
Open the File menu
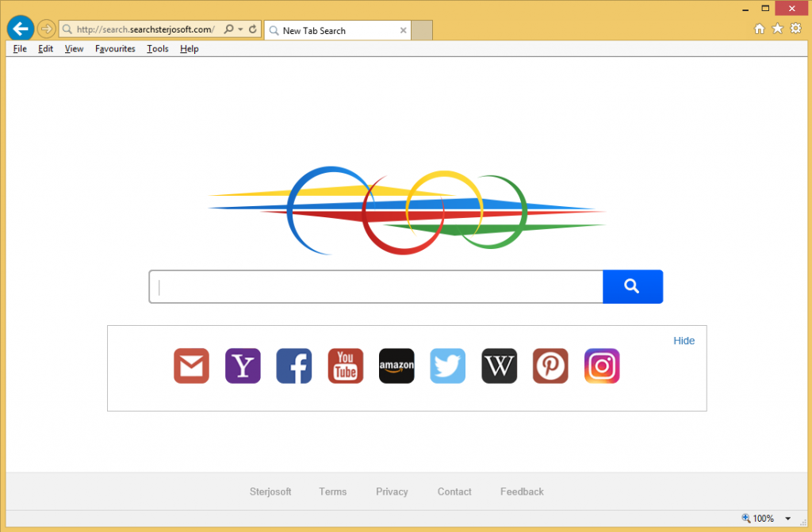20,48
